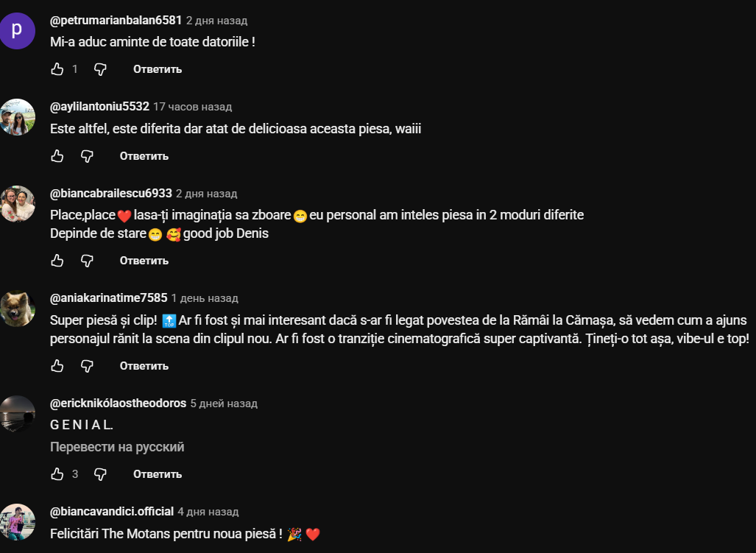756x553 pixels.
Task: Dislike the comment by @biancabrailescu6933
Action: (x=87, y=261)
